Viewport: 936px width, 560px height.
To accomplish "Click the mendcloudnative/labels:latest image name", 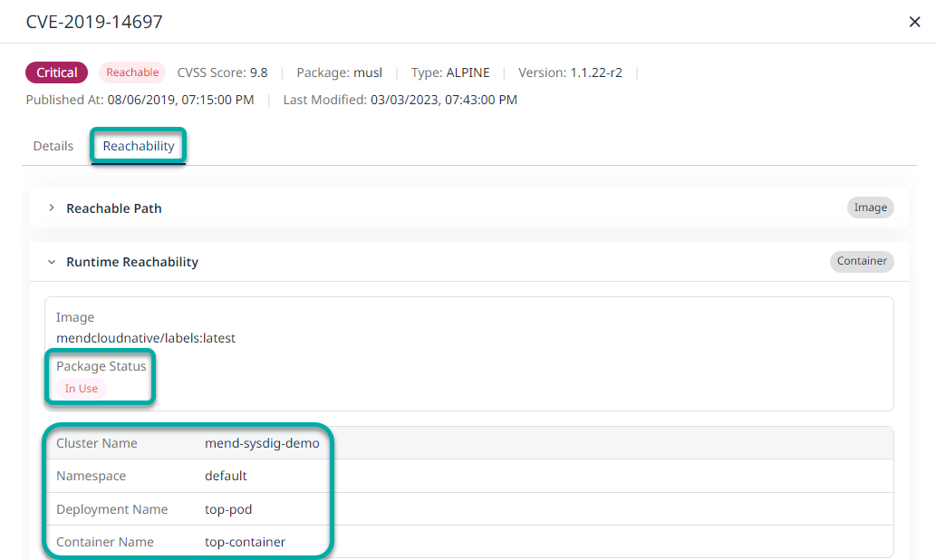I will (146, 338).
